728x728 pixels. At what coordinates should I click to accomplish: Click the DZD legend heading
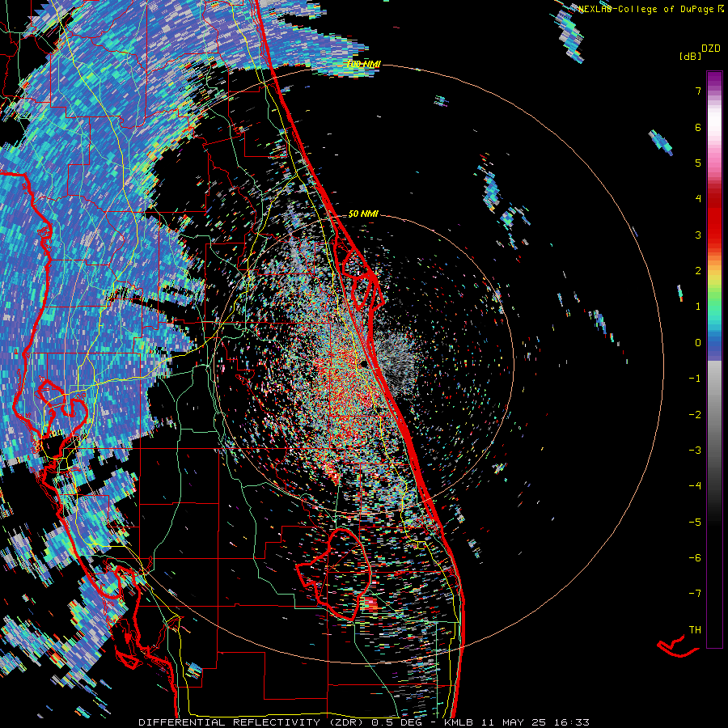pos(711,49)
